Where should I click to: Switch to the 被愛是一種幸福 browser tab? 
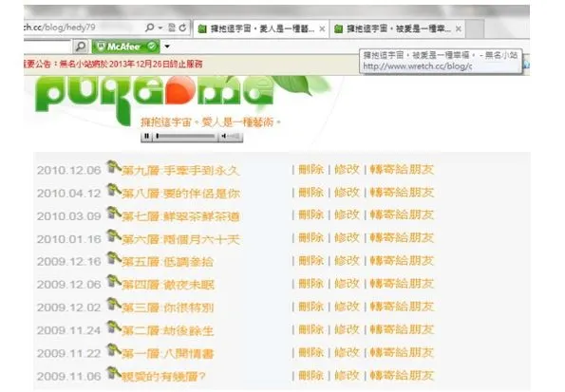397,28
